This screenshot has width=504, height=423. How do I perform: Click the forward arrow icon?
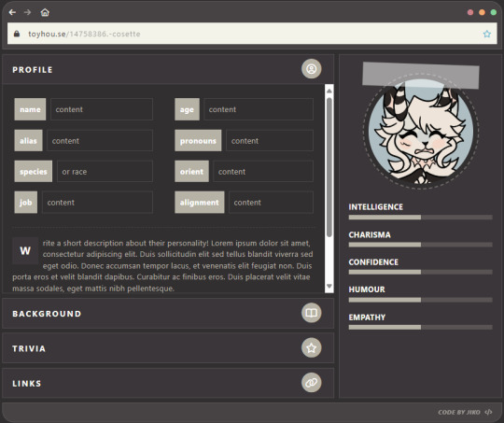click(x=28, y=12)
